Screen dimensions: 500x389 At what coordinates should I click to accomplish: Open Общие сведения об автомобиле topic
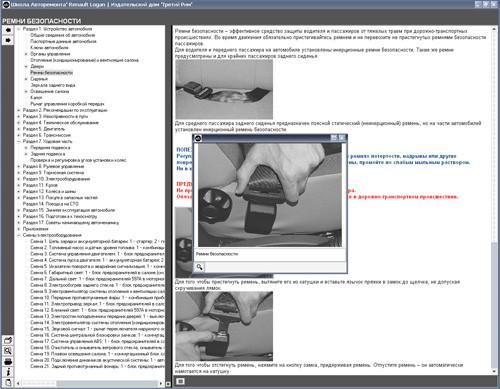coord(63,35)
